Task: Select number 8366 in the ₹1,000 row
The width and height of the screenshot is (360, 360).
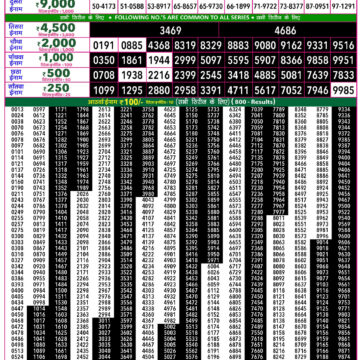Action: pyautogui.click(x=291, y=60)
